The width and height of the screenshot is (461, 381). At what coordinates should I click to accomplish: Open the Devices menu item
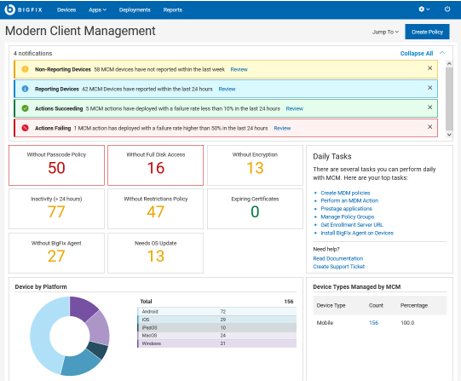coord(66,10)
